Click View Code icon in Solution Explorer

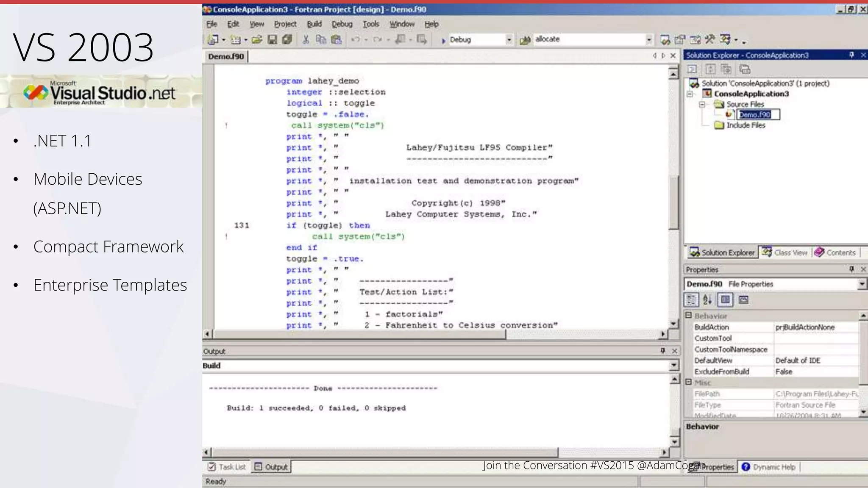[x=692, y=69]
